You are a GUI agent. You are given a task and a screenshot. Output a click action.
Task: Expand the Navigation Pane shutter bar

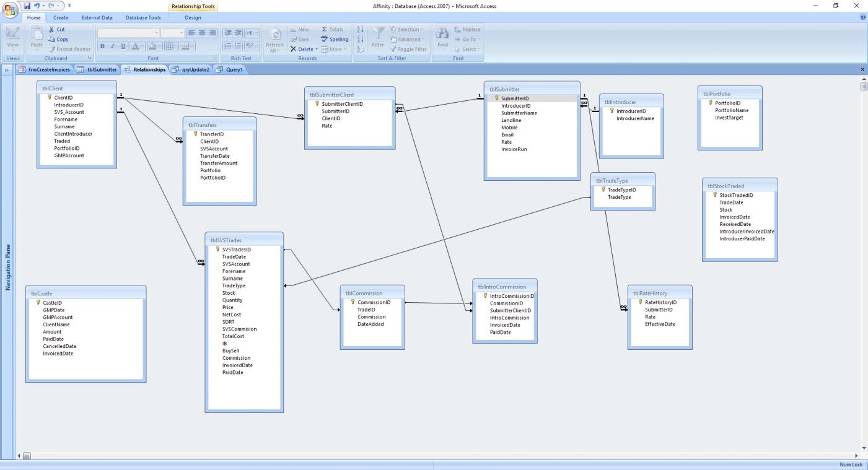point(7,69)
